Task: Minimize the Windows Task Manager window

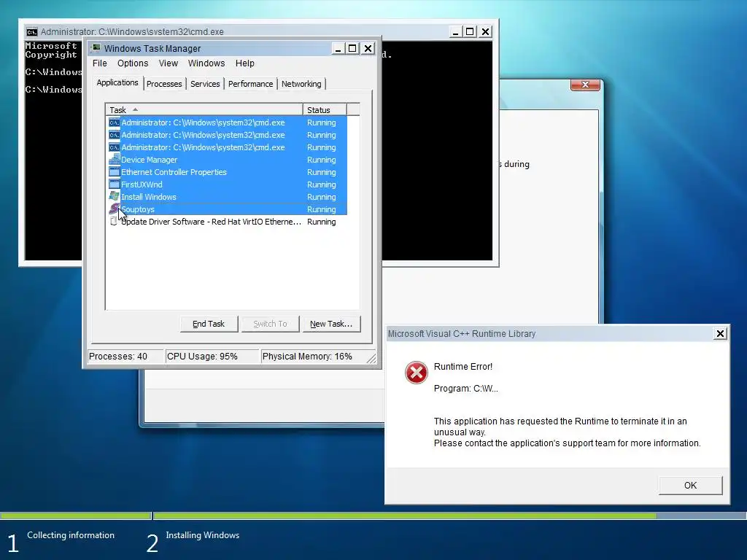Action: tap(338, 48)
